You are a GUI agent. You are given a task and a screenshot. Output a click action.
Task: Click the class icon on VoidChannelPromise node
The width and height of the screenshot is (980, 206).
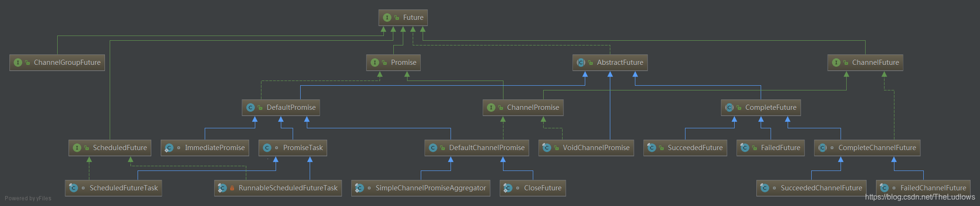546,148
